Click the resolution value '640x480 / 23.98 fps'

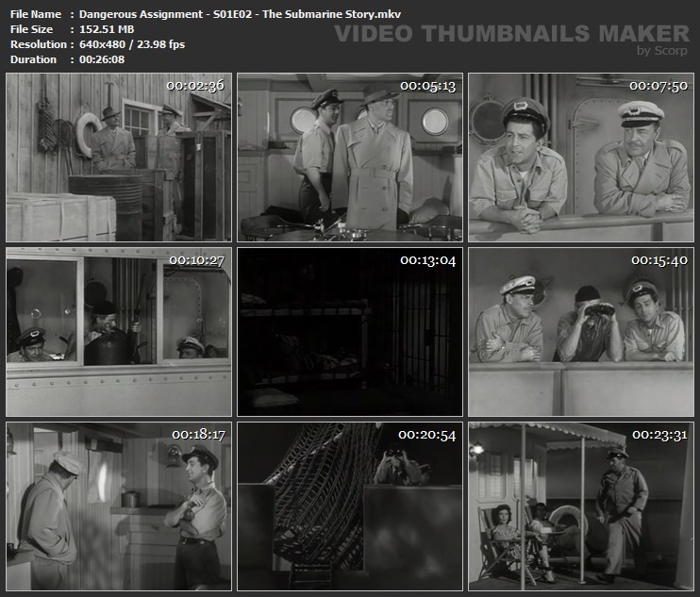132,44
